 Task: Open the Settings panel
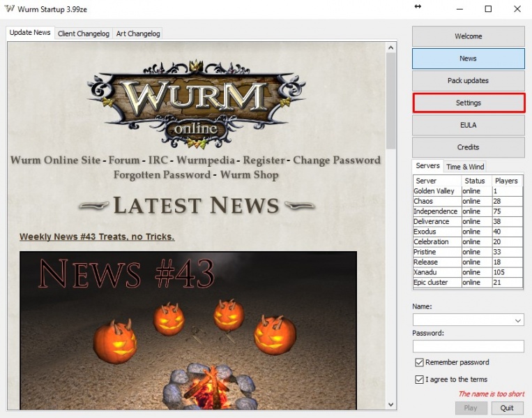click(x=469, y=103)
